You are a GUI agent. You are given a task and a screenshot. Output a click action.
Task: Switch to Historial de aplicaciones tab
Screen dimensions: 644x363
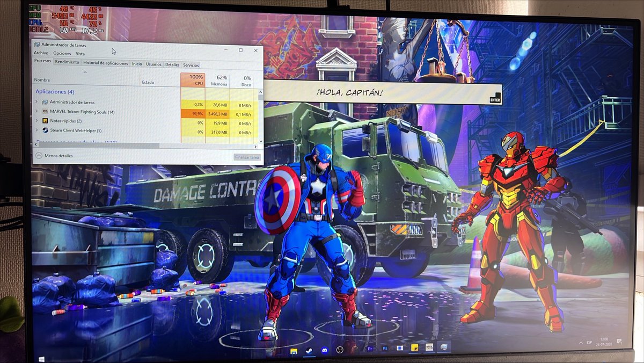tap(106, 63)
